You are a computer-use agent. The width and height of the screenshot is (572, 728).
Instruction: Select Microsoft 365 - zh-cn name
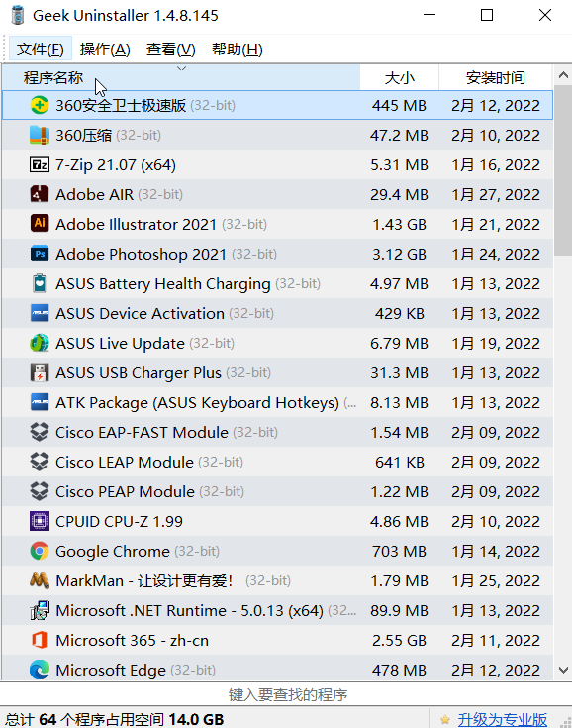pyautogui.click(x=133, y=640)
